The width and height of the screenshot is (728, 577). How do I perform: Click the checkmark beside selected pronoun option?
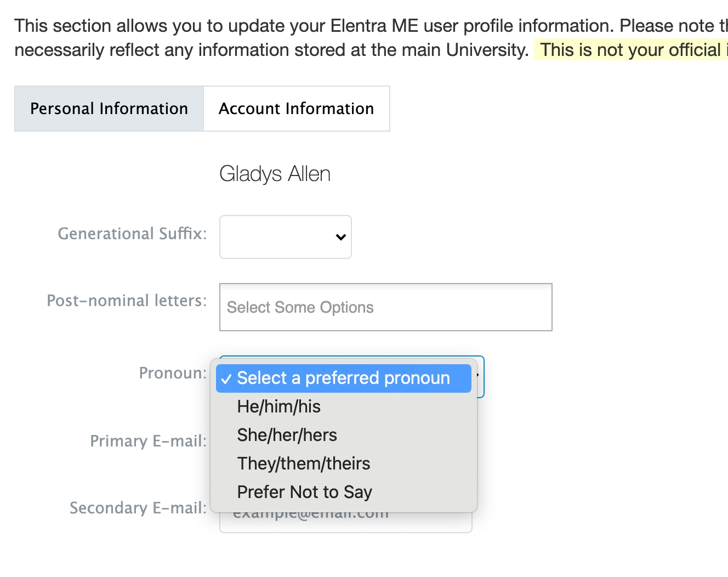coord(226,378)
